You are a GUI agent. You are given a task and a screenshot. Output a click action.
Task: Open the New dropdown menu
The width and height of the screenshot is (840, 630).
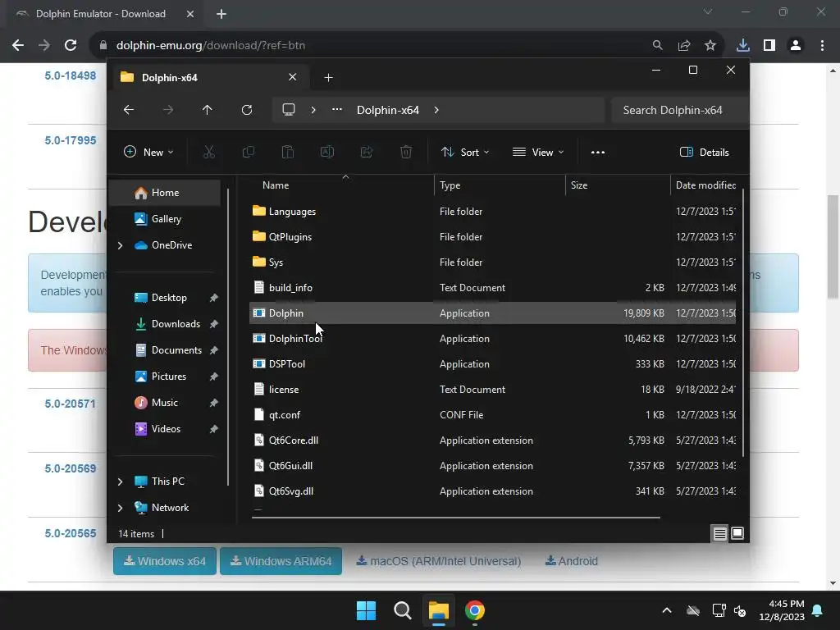pyautogui.click(x=148, y=152)
